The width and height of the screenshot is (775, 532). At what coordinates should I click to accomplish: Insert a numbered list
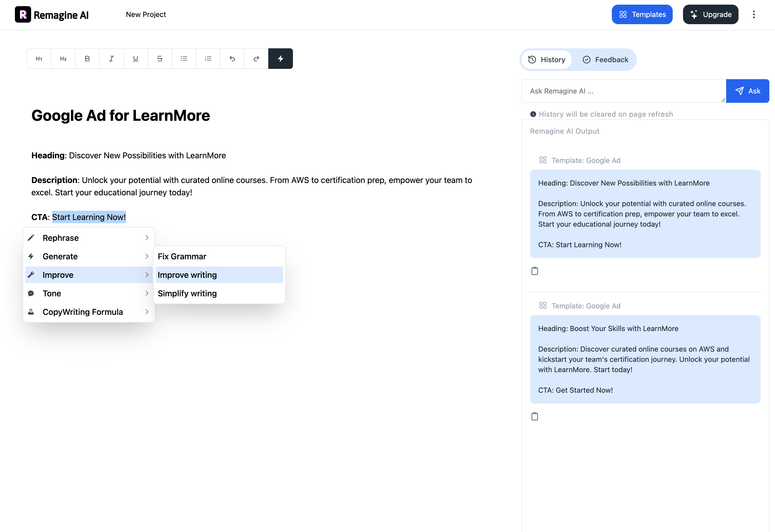click(x=208, y=59)
